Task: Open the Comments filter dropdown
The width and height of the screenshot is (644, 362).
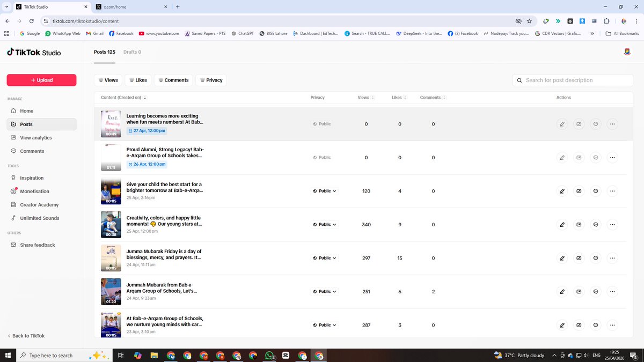Action: (x=173, y=80)
